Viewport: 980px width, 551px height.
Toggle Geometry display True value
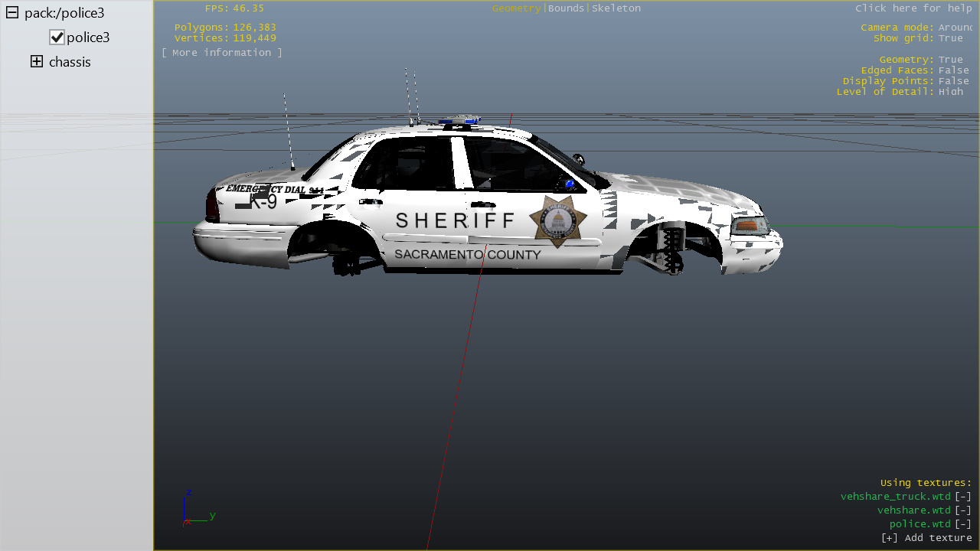(950, 60)
